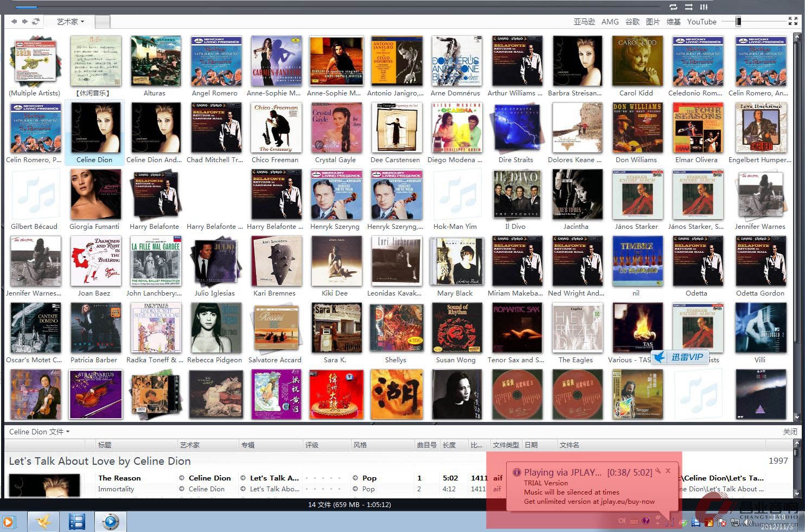
Task: Toggle the shuffle playback mode
Action: pos(688,7)
